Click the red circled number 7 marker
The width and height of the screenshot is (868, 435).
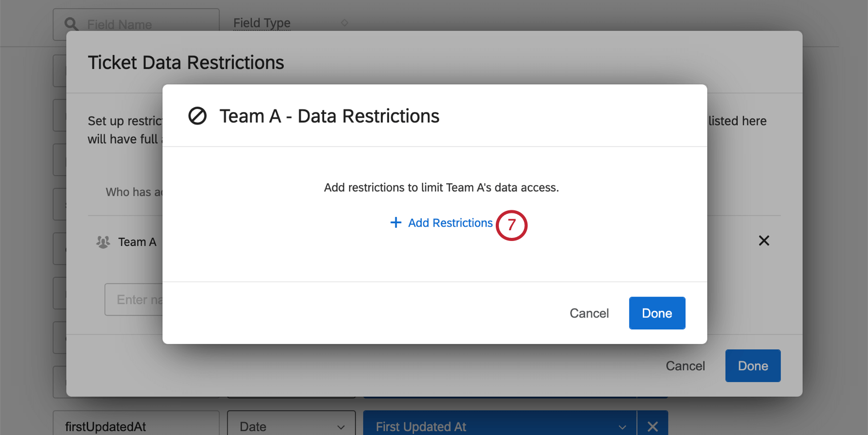click(512, 225)
